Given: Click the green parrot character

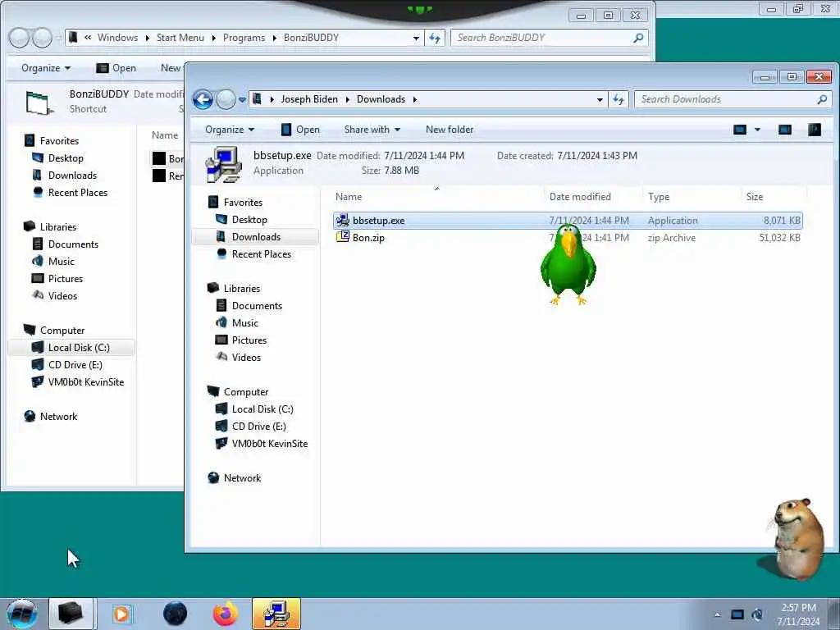Looking at the screenshot, I should coord(568,265).
